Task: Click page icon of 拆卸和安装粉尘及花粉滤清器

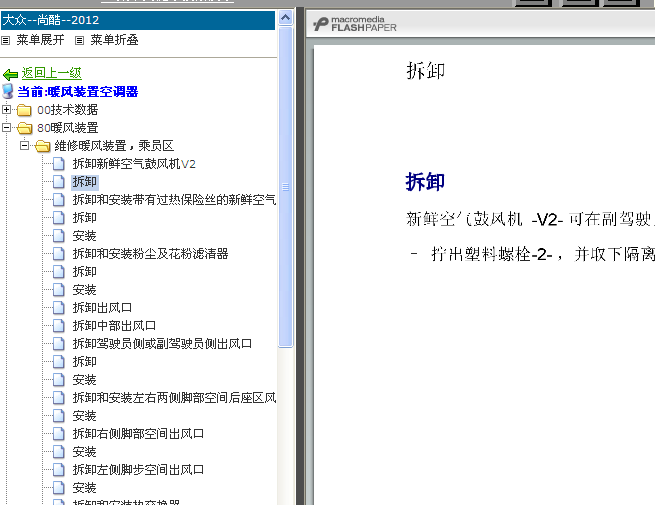Action: [59, 254]
